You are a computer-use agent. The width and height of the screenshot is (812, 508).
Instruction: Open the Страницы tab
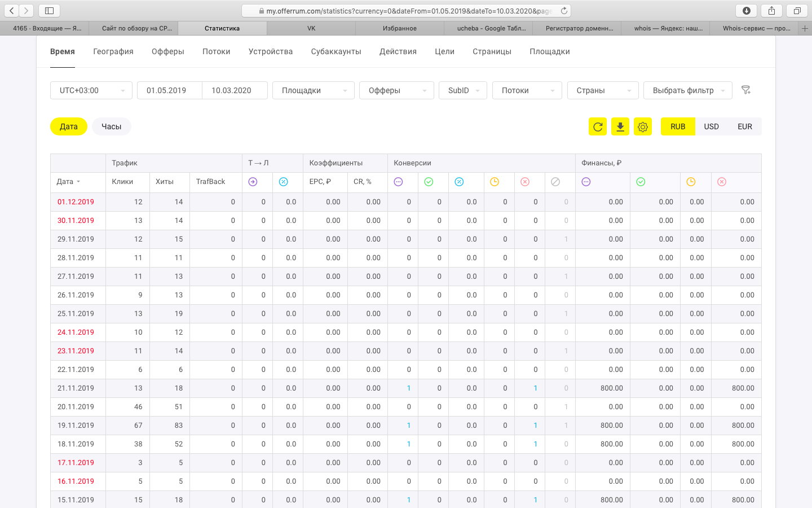click(x=492, y=51)
